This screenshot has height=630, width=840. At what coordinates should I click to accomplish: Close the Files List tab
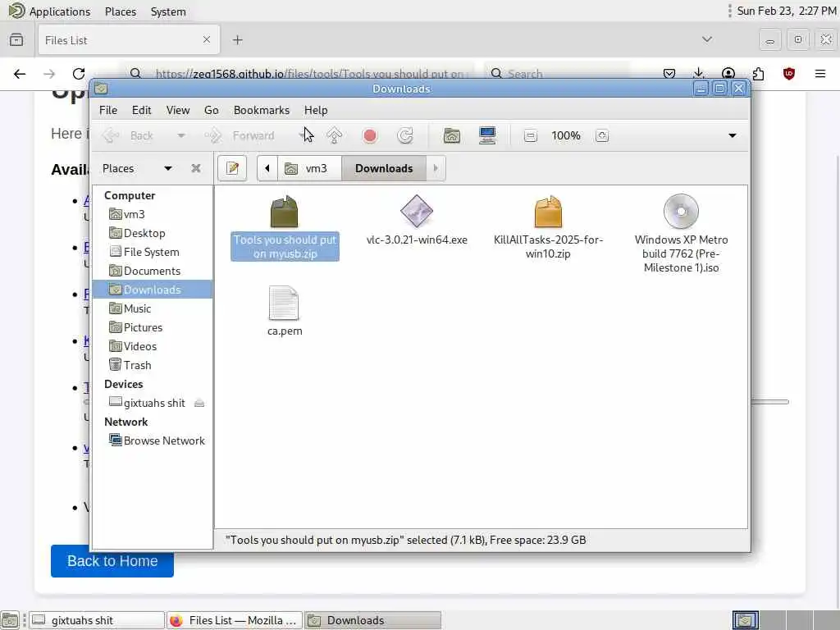(207, 39)
